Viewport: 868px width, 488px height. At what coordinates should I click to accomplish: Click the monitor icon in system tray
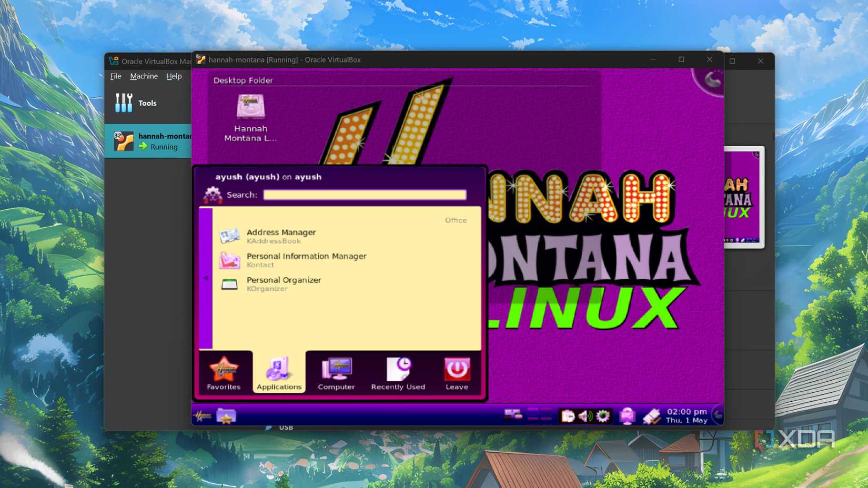click(x=628, y=415)
